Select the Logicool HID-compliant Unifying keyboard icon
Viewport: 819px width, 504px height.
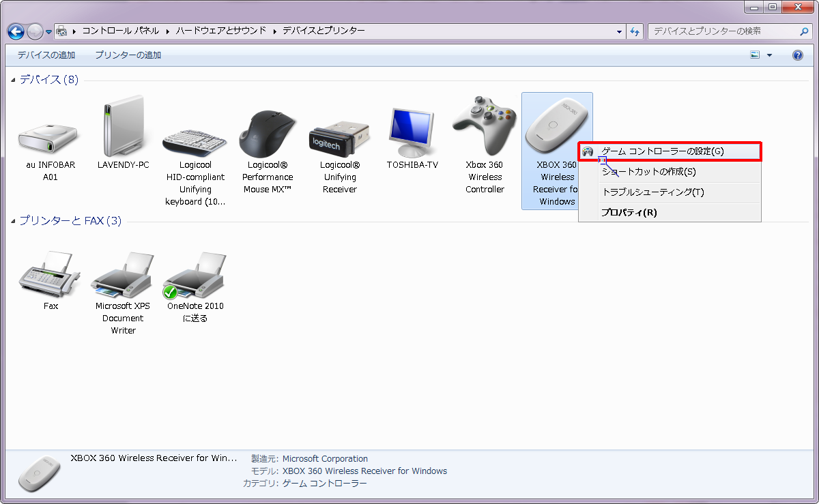point(195,140)
